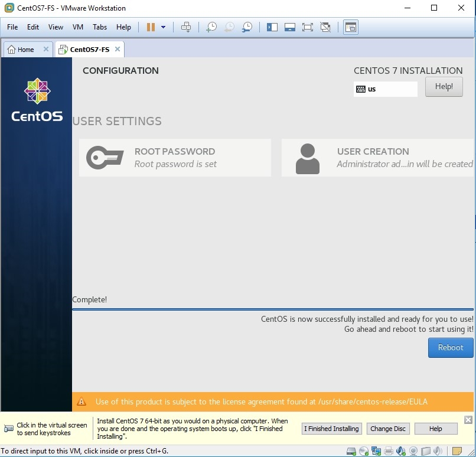Close the CentOS7-FS tab
Screen dimensions: 476x457
pos(118,49)
